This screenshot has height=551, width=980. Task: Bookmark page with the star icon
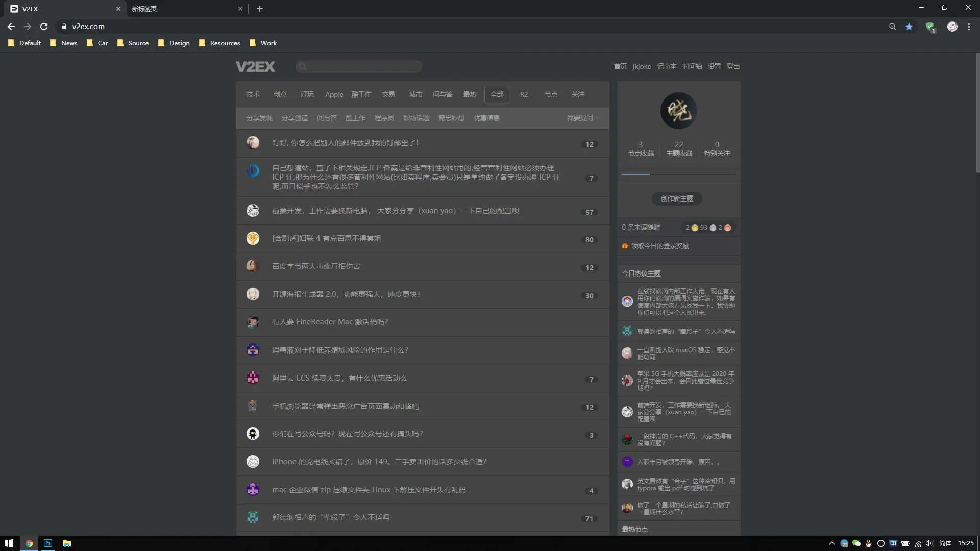pos(909,27)
